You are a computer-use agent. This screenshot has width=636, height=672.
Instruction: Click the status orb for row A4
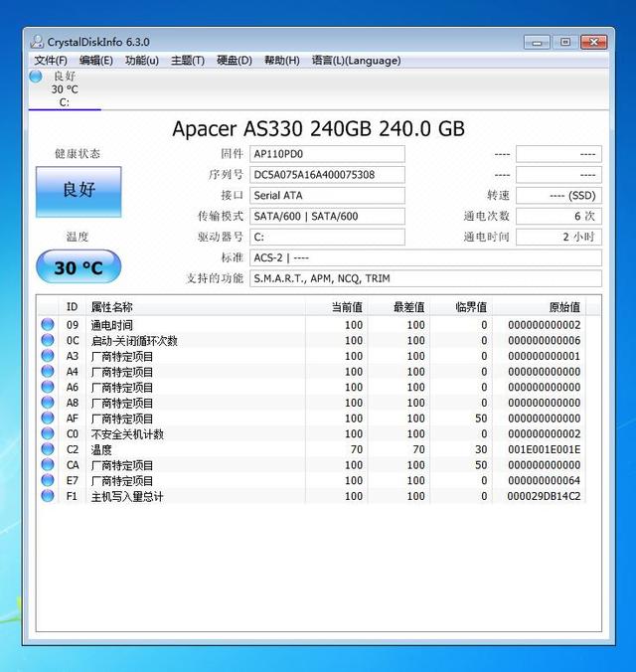[48, 371]
